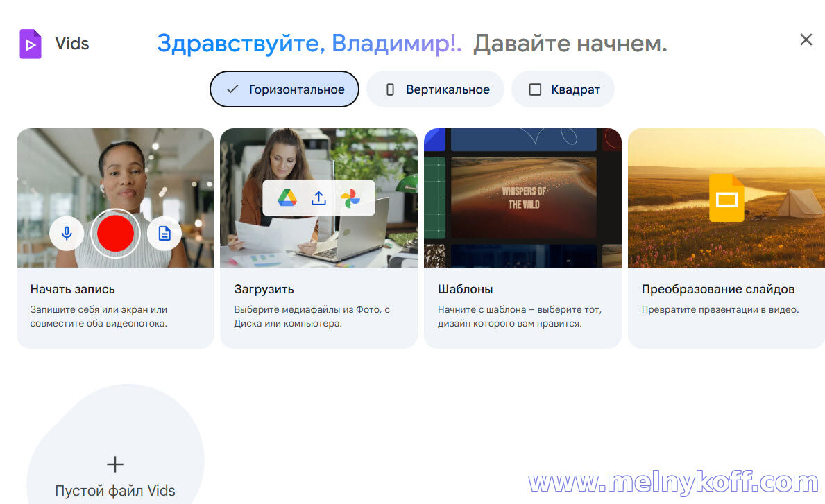Select the Квадрат format option

(563, 89)
